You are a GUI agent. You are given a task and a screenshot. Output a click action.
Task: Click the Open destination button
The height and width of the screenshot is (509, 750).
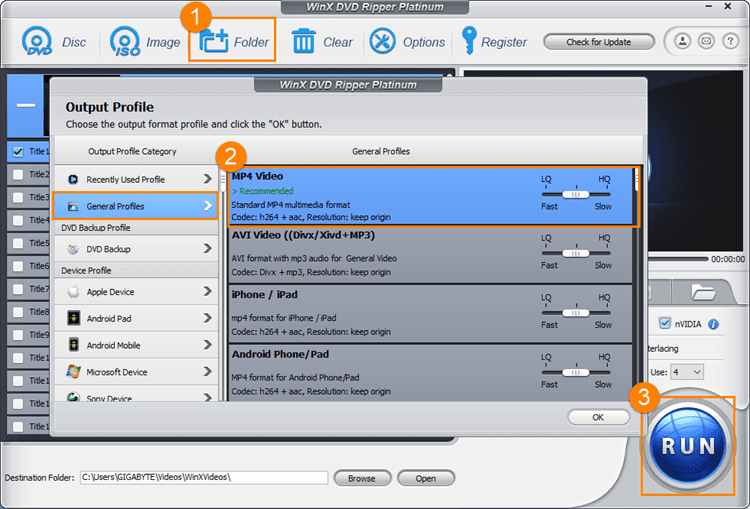(425, 478)
